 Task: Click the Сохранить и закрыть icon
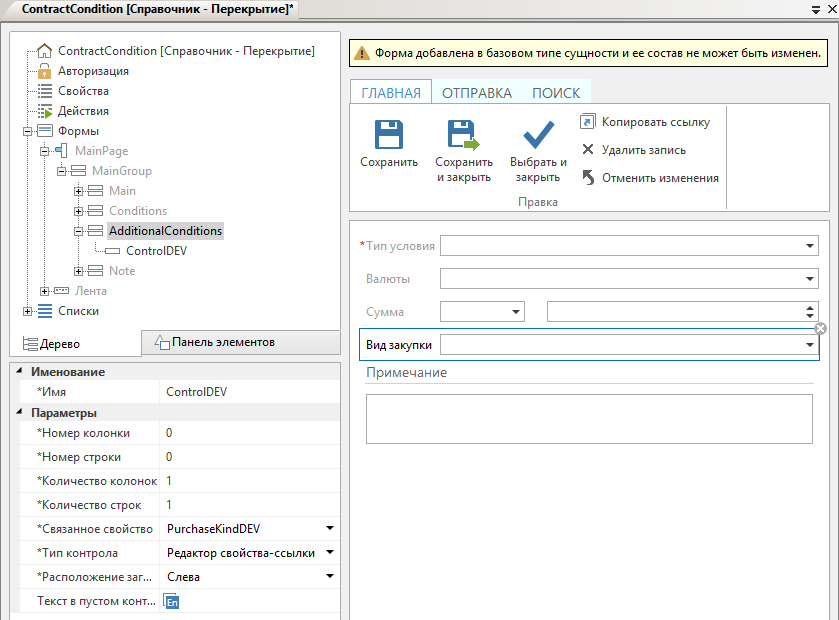coord(463,135)
